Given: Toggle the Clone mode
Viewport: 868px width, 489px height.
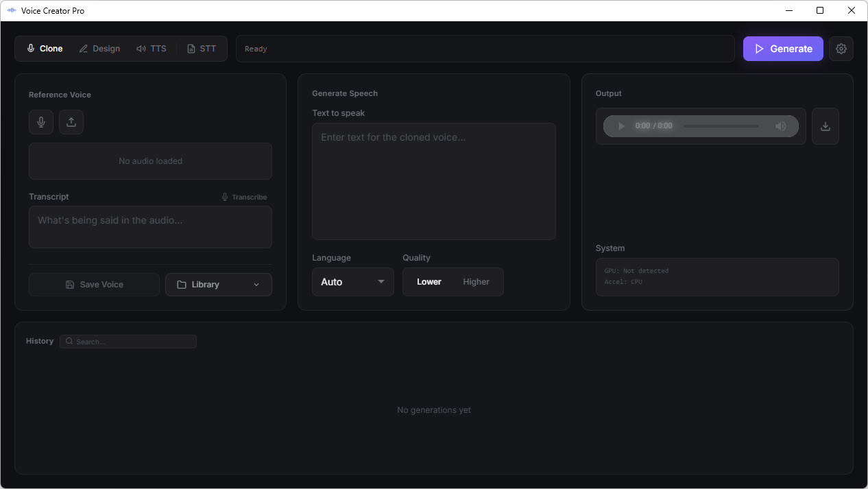Looking at the screenshot, I should 44,48.
